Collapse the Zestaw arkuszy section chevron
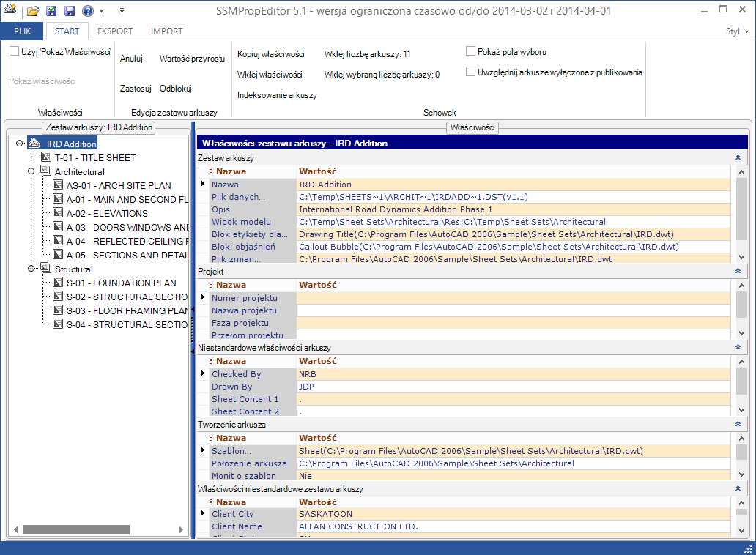This screenshot has width=756, height=555. tap(738, 157)
